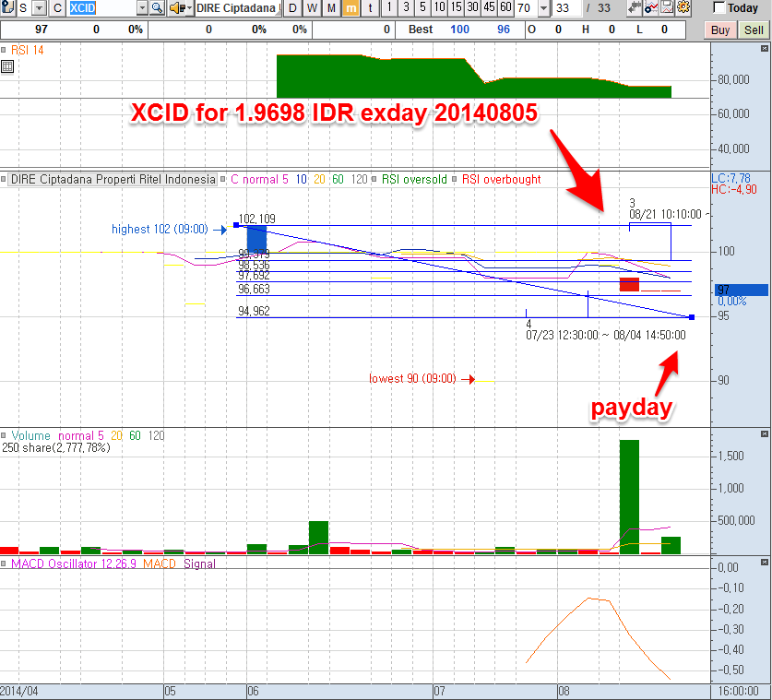772x700 pixels.
Task: Expand the speaker alert dropdown arrow
Action: click(190, 8)
